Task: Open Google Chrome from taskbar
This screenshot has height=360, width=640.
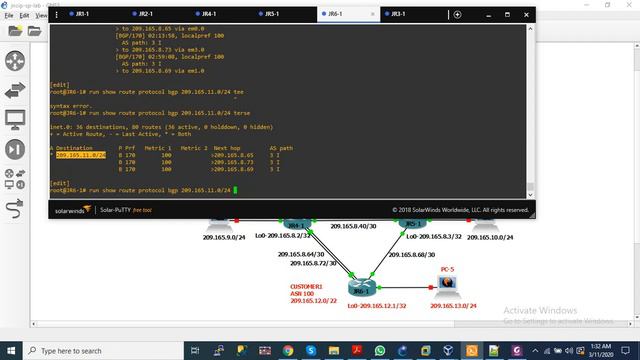Action: coord(288,351)
